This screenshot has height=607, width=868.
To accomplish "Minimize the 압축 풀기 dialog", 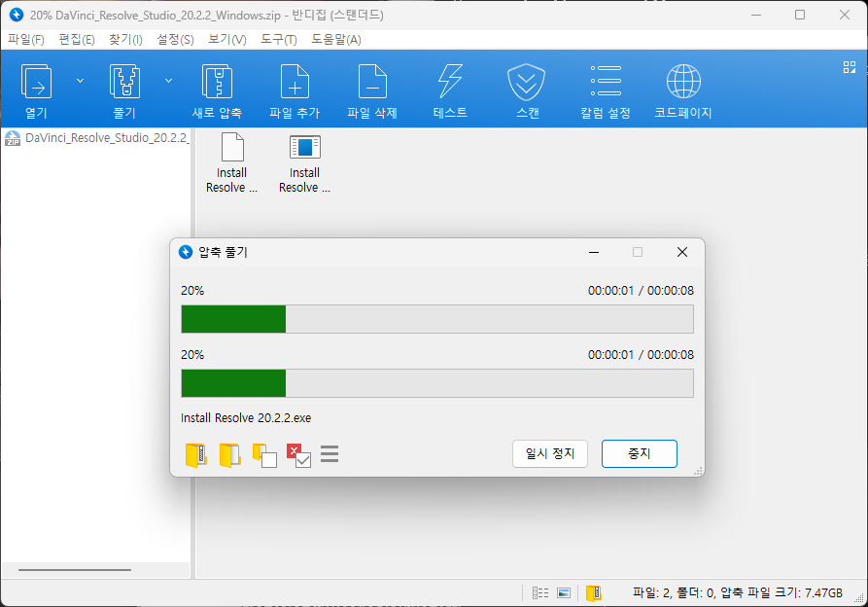I will (594, 252).
